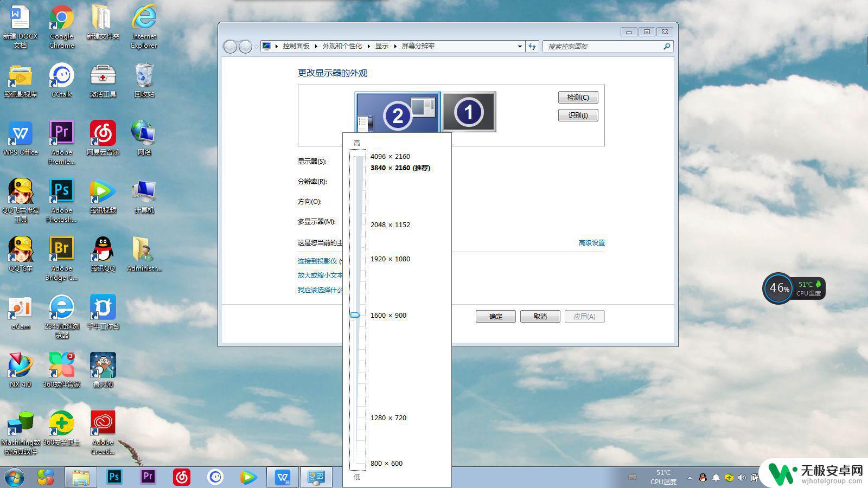The width and height of the screenshot is (868, 488).
Task: Select 800 × 600 resolution label
Action: (386, 464)
